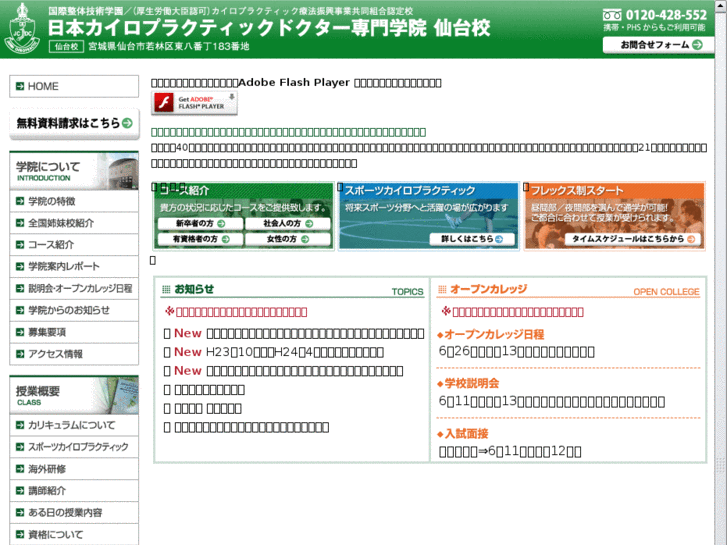Click the 女性の方 course button

coord(288,239)
